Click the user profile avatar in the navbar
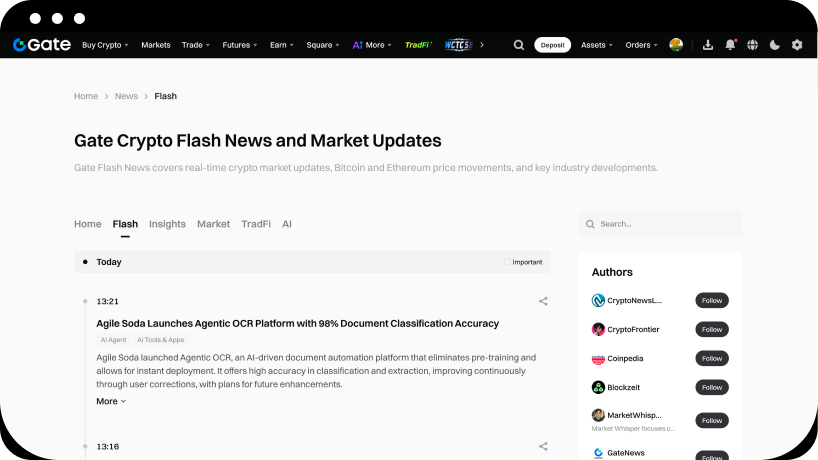This screenshot has width=818, height=460. click(676, 45)
